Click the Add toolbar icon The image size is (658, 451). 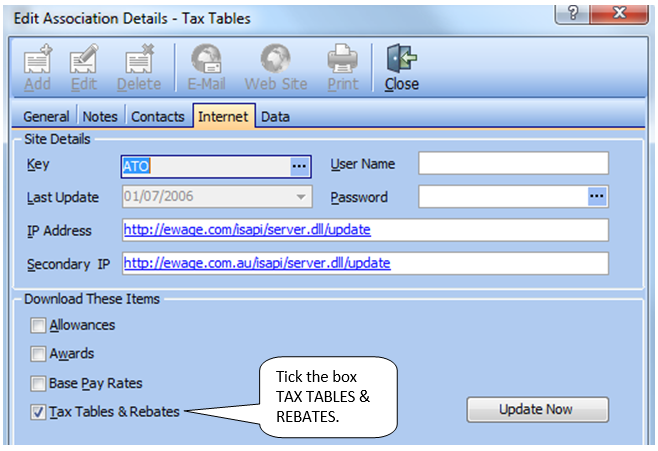pyautogui.click(x=38, y=59)
